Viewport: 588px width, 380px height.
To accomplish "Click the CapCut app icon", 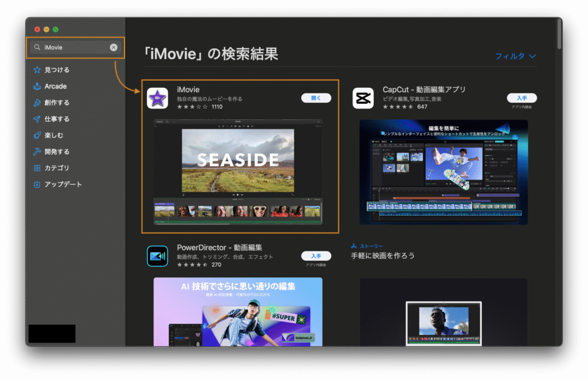I will (363, 98).
